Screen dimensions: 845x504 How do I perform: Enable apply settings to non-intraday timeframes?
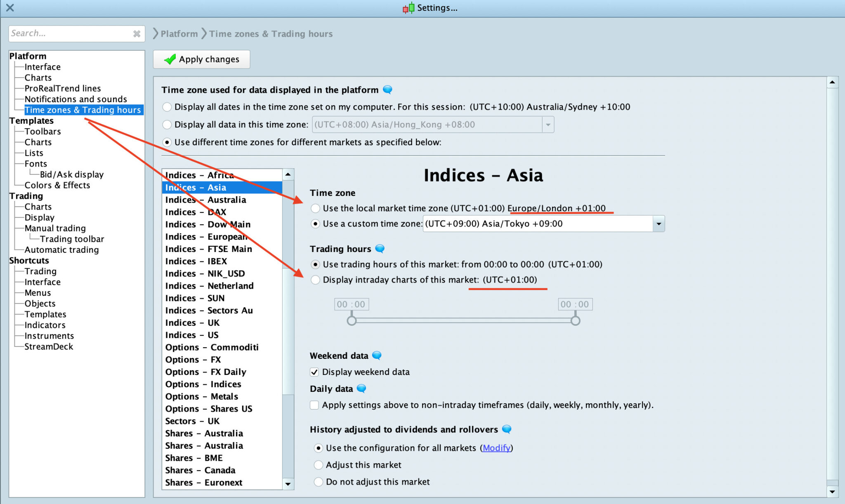coord(314,405)
